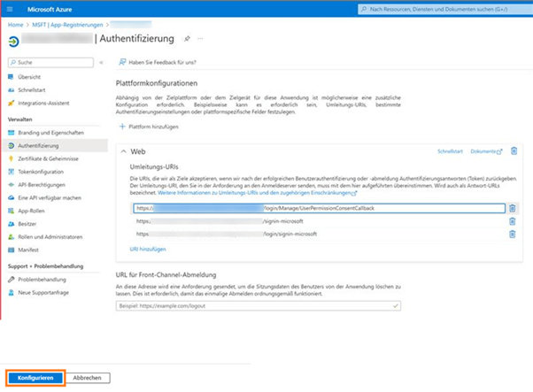533x392 pixels.
Task: Open App-Rollen
Action: (x=31, y=211)
